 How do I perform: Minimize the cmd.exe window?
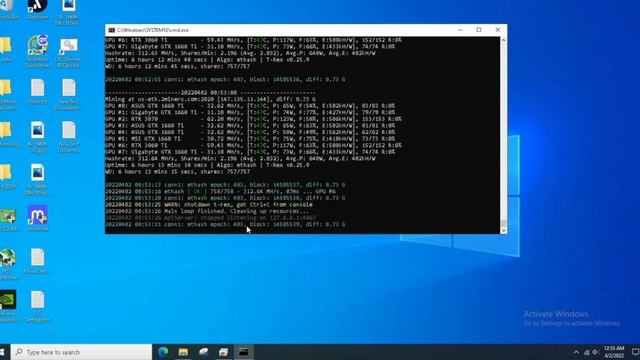460,30
